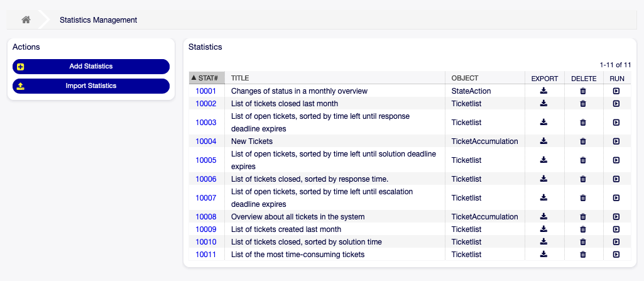Open statistic link 10007
This screenshot has height=281, width=644.
coord(206,198)
